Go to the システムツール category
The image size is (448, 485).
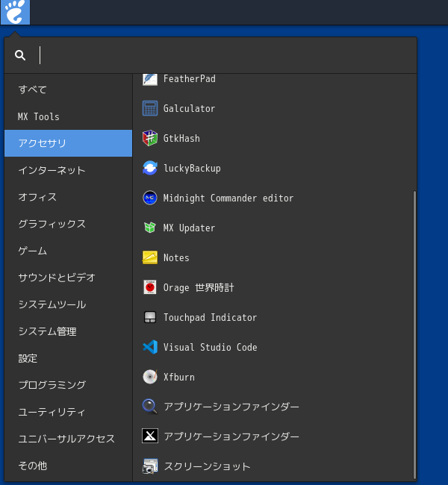[x=68, y=304]
